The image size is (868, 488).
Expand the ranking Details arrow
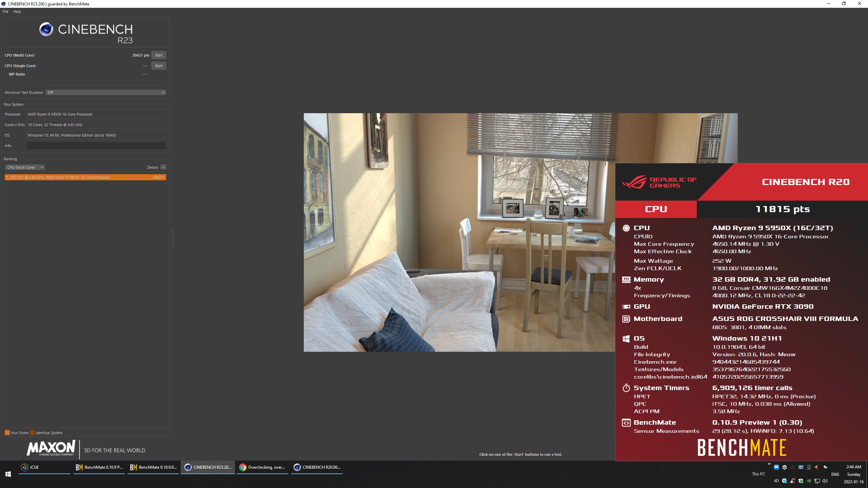[x=163, y=167]
